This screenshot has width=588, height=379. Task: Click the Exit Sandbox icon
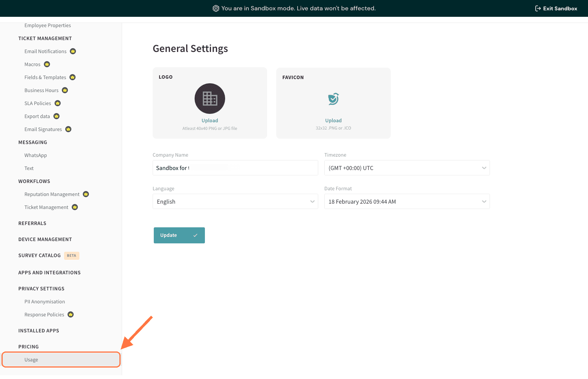tap(538, 8)
